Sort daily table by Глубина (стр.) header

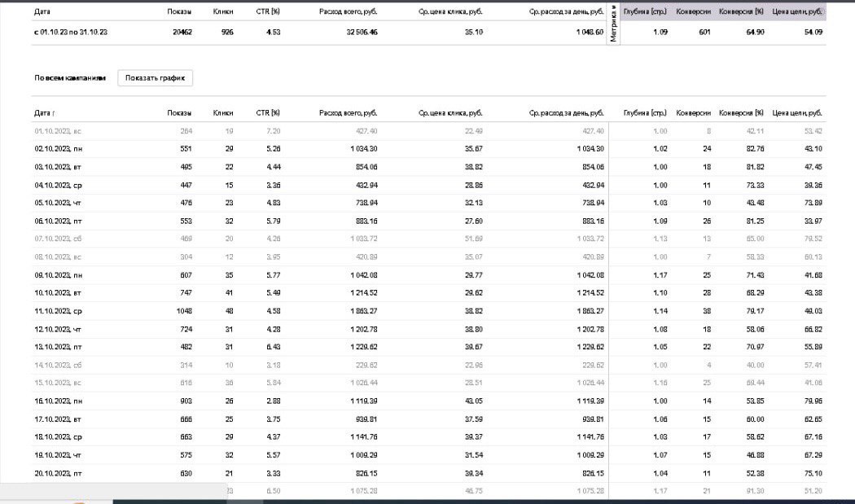tap(645, 113)
